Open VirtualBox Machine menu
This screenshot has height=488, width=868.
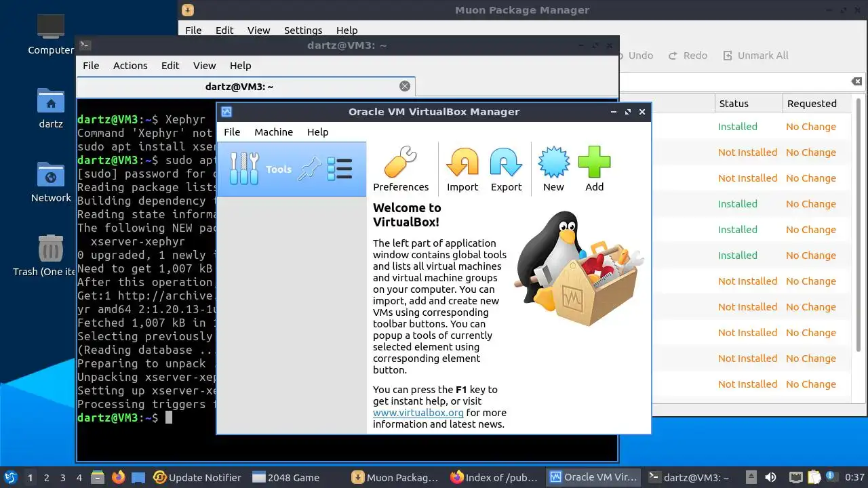[x=273, y=132]
